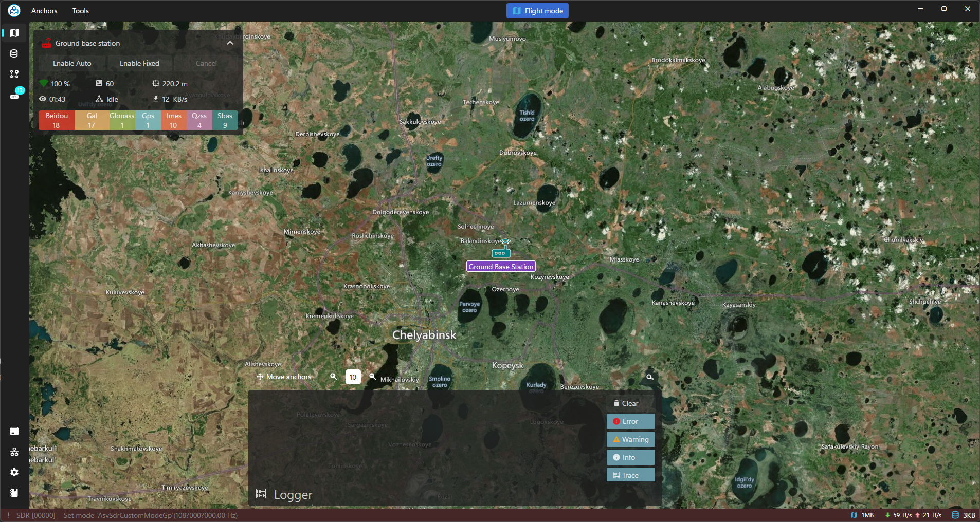The width and height of the screenshot is (980, 522).
Task: Open the database icon in the sidebar
Action: [14, 53]
